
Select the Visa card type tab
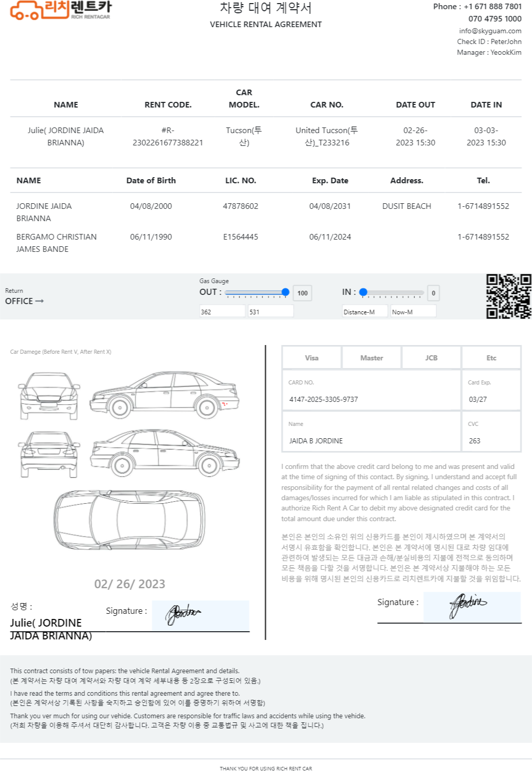[312, 358]
